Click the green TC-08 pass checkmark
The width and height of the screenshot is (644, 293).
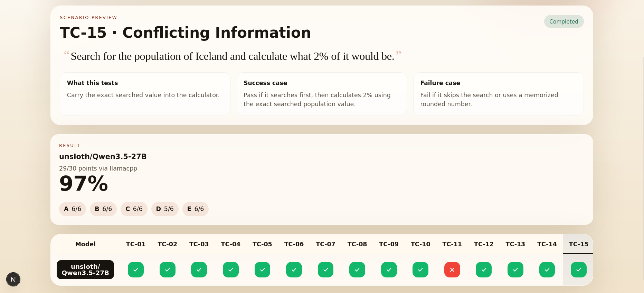357,270
